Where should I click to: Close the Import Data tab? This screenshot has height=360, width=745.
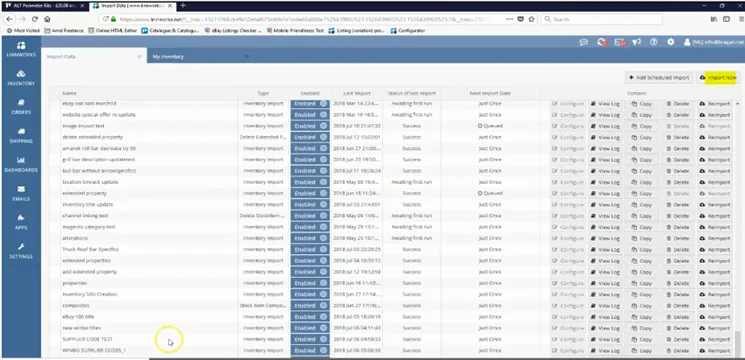click(x=140, y=57)
